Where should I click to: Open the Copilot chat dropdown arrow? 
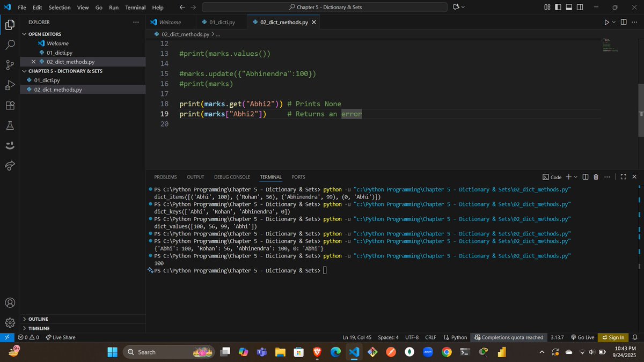463,8
